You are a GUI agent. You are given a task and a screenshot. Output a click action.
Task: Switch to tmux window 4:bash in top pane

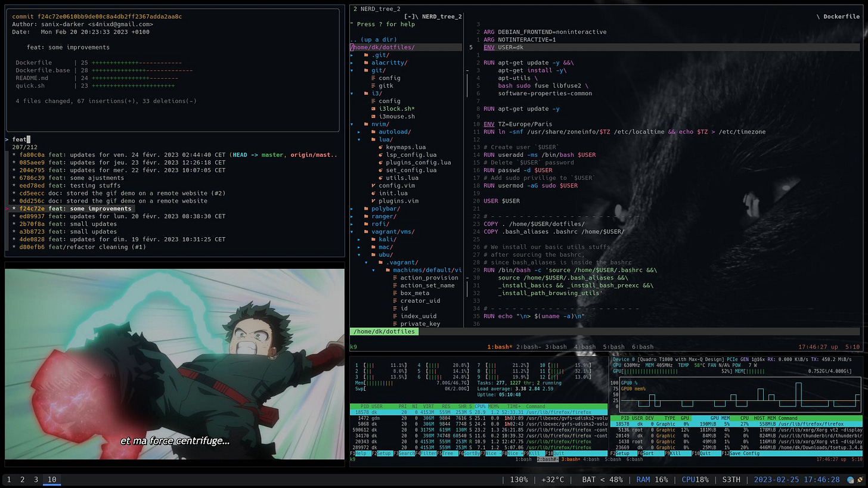[x=585, y=347]
